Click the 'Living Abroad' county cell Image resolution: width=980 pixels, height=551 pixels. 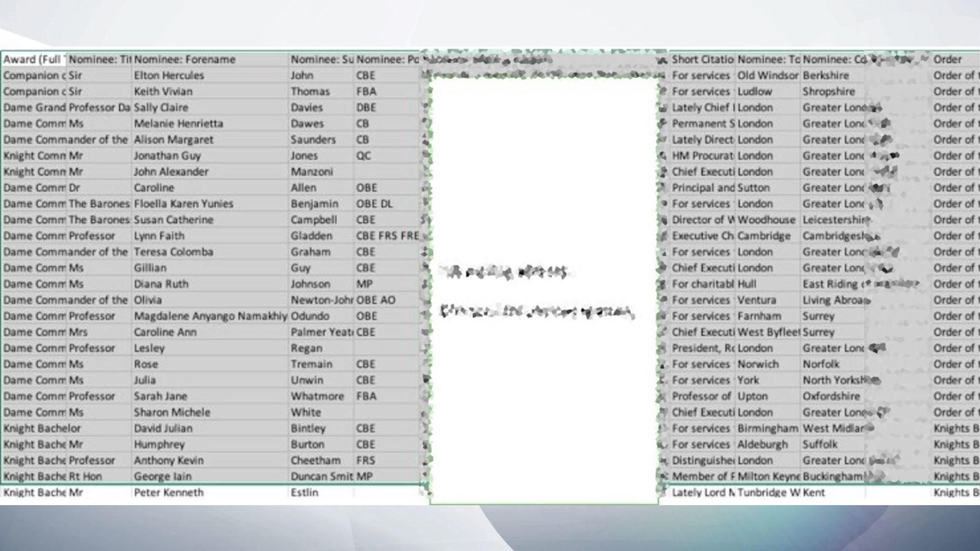(833, 300)
